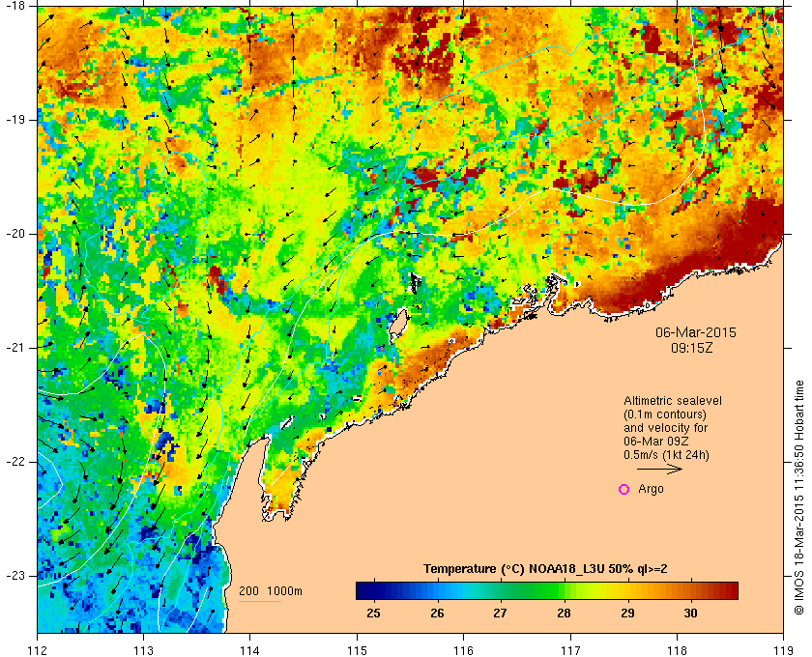The height and width of the screenshot is (657, 812).
Task: Click latitude axis label -23
Action: (x=14, y=576)
